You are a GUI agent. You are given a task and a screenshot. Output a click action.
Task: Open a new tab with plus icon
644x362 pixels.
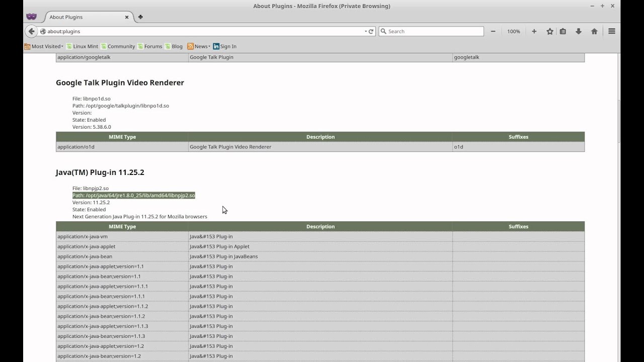point(140,17)
